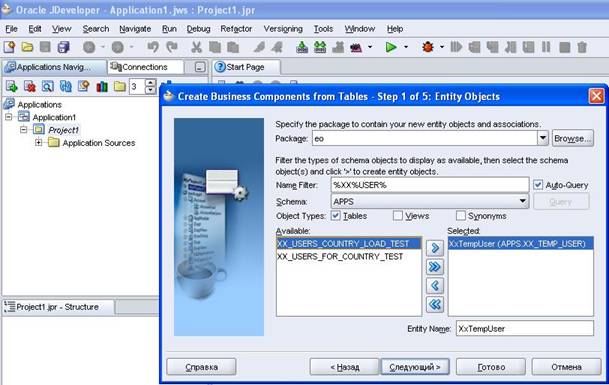
Task: Click the Rebuild project icon
Action: click(320, 47)
